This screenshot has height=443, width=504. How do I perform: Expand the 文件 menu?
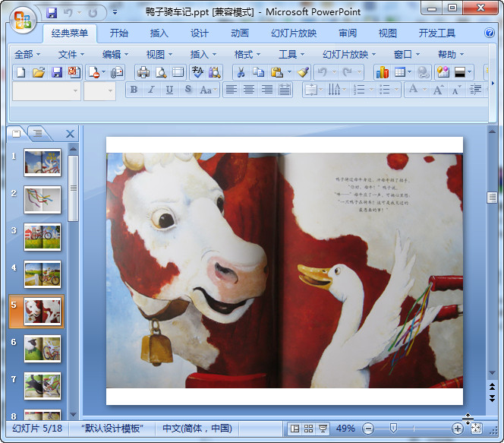[71, 55]
